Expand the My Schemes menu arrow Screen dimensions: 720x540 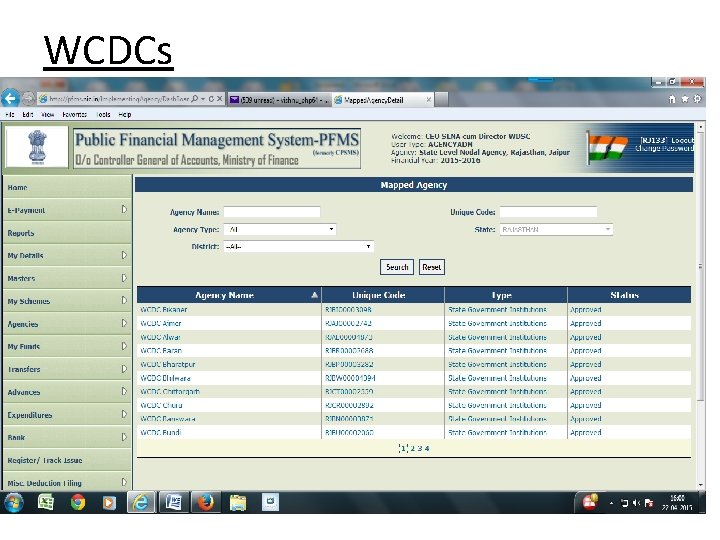tap(124, 300)
